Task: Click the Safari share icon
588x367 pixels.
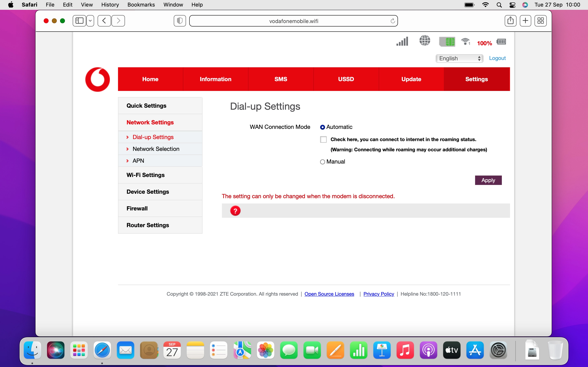Action: pyautogui.click(x=510, y=21)
